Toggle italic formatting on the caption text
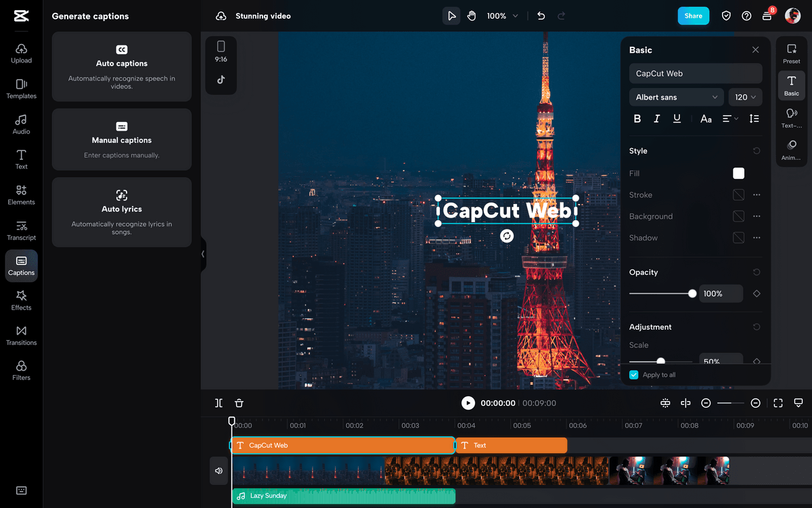The height and width of the screenshot is (508, 812). click(656, 119)
